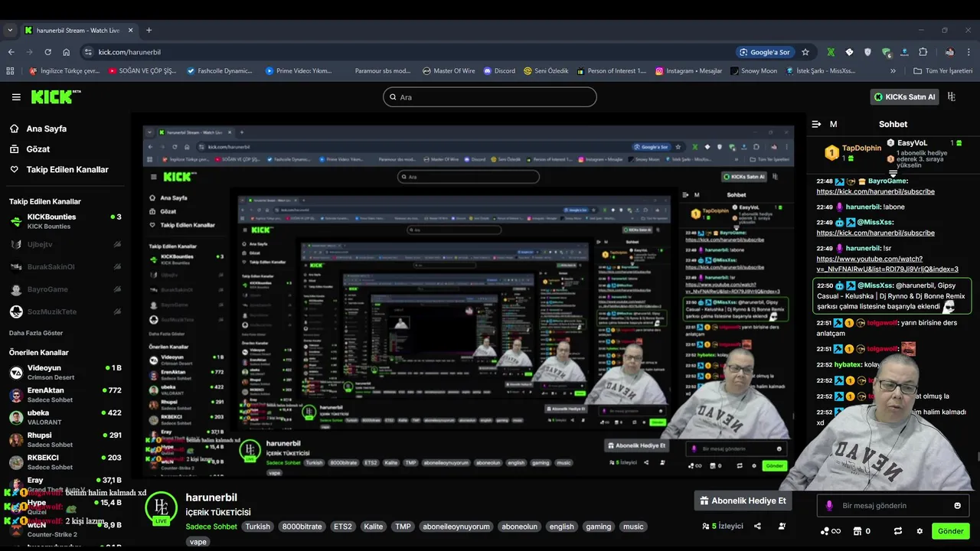Open BayroGame channel in the sidebar

pos(64,289)
